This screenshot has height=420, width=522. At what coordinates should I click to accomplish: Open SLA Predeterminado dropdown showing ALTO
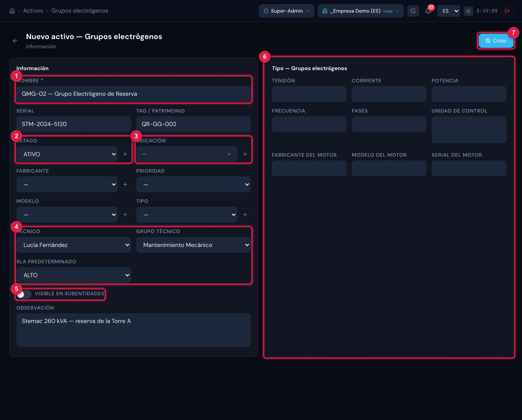pyautogui.click(x=74, y=275)
